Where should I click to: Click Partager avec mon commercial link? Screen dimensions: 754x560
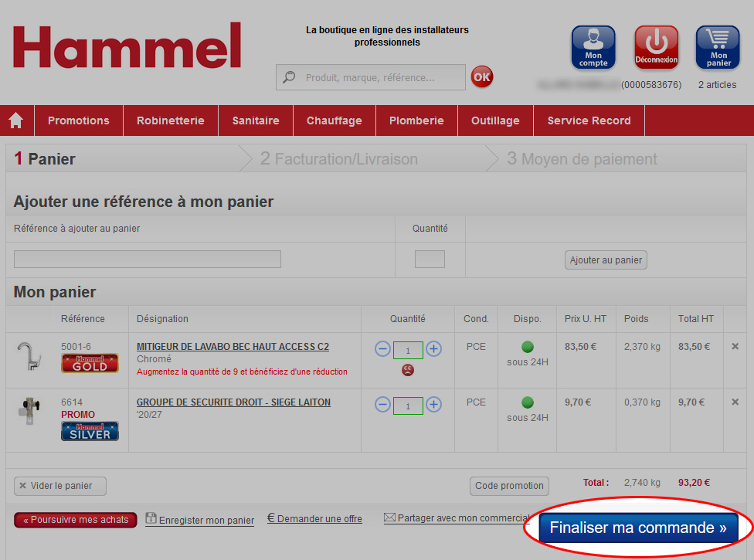[x=457, y=518]
